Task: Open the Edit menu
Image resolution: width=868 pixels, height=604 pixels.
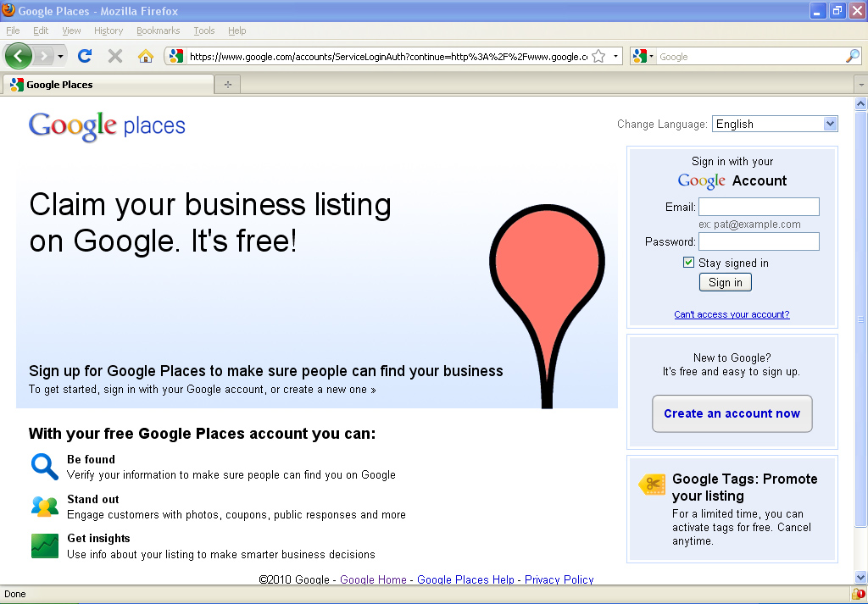Action: click(41, 30)
